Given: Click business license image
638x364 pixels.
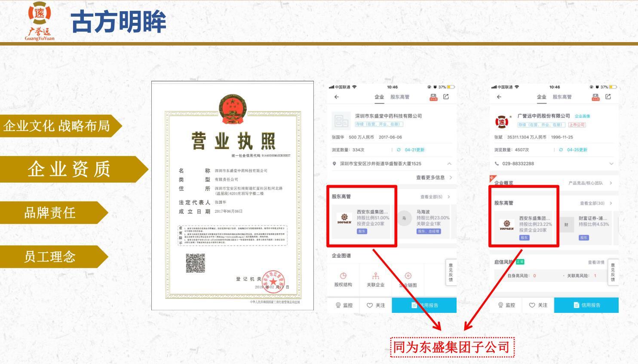Looking at the screenshot, I should pyautogui.click(x=233, y=196).
